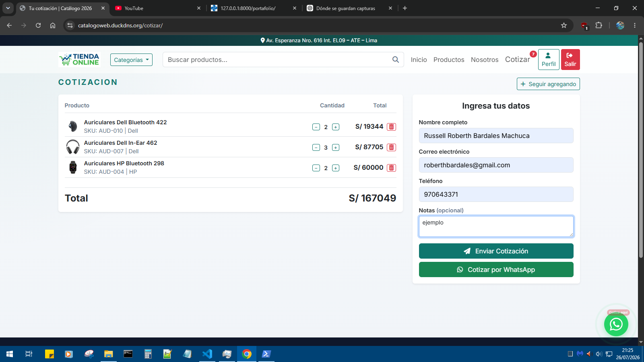Bookmark this page with the star
The height and width of the screenshot is (362, 644).
[564, 25]
